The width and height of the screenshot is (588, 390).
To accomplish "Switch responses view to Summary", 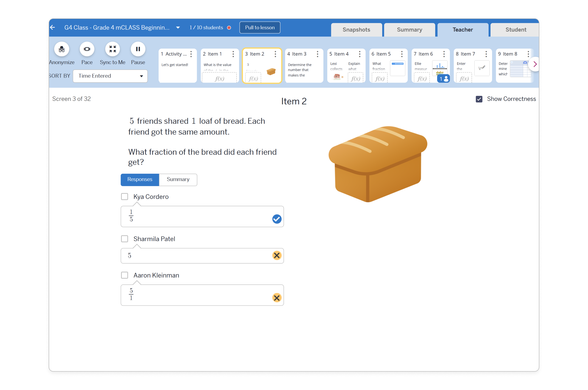I will click(178, 179).
